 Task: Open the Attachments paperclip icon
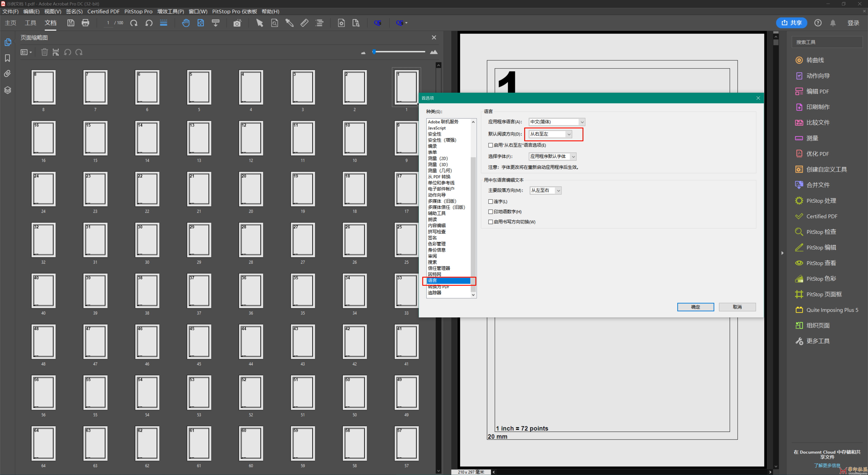tap(7, 73)
